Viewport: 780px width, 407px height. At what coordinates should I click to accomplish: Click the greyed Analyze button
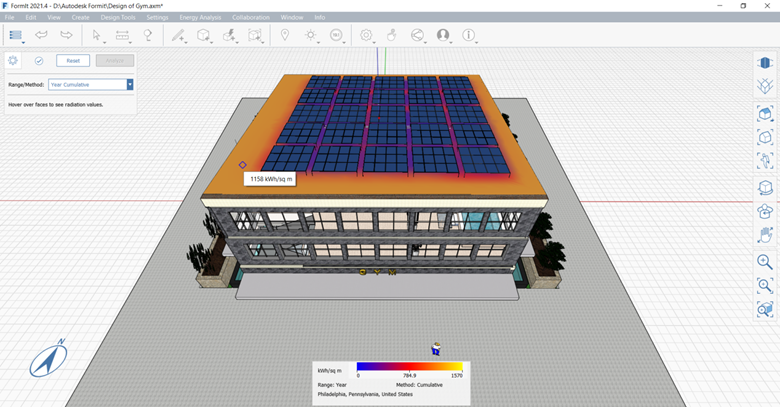click(x=115, y=61)
